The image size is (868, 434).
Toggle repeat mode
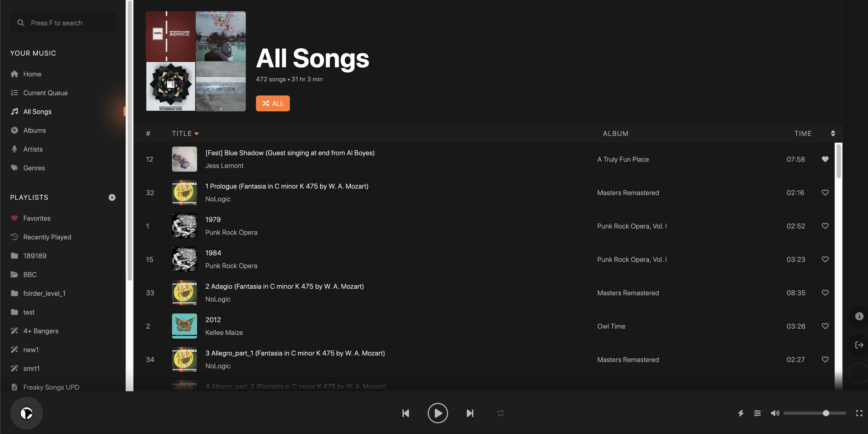pos(501,413)
